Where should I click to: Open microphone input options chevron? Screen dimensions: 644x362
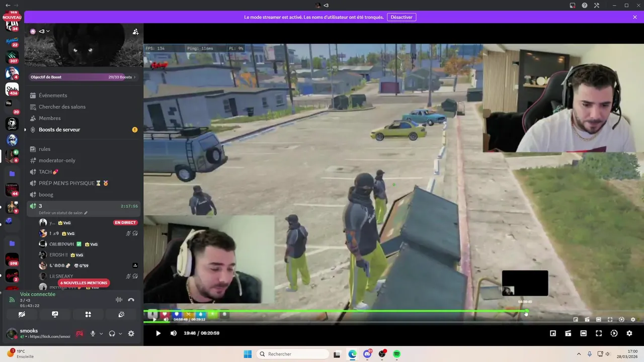[x=101, y=333]
